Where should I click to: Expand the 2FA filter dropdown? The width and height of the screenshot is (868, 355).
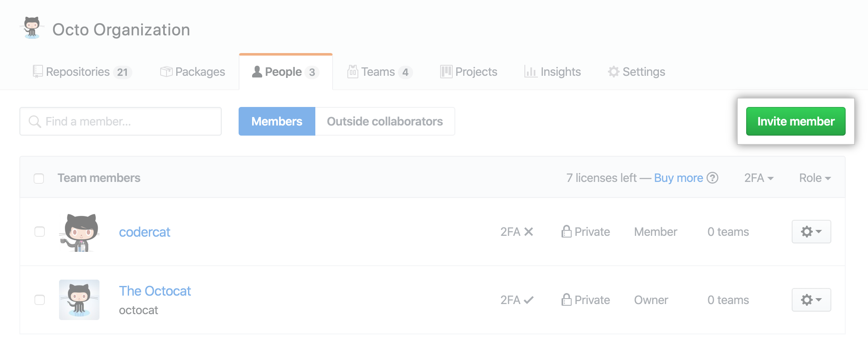point(758,178)
